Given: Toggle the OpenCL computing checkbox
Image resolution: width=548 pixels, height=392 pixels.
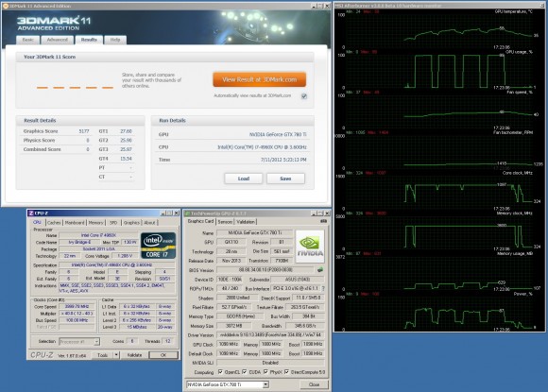Looking at the screenshot, I should pos(220,372).
